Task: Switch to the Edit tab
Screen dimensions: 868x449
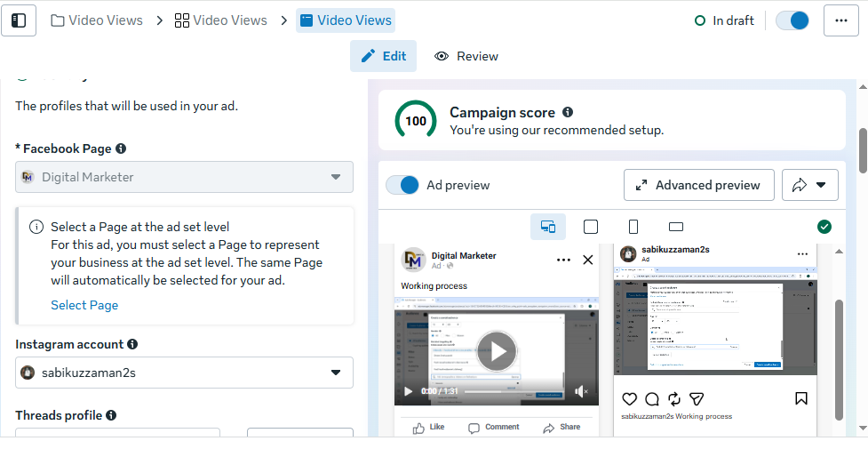Action: click(x=385, y=56)
